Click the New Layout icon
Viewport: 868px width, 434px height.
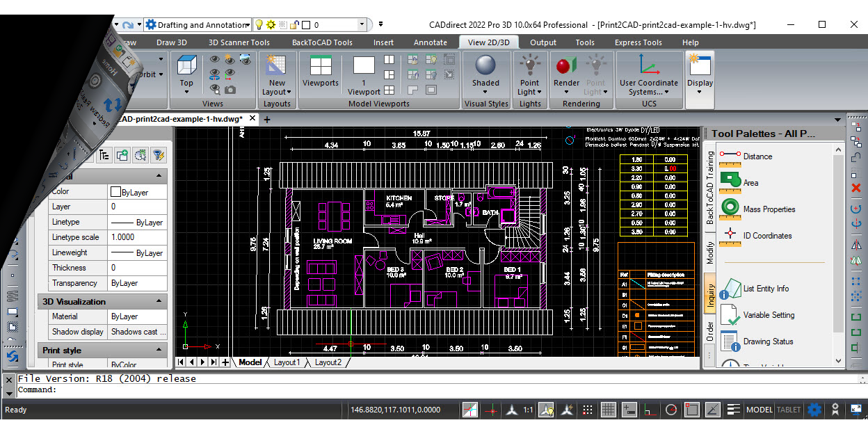[x=277, y=66]
